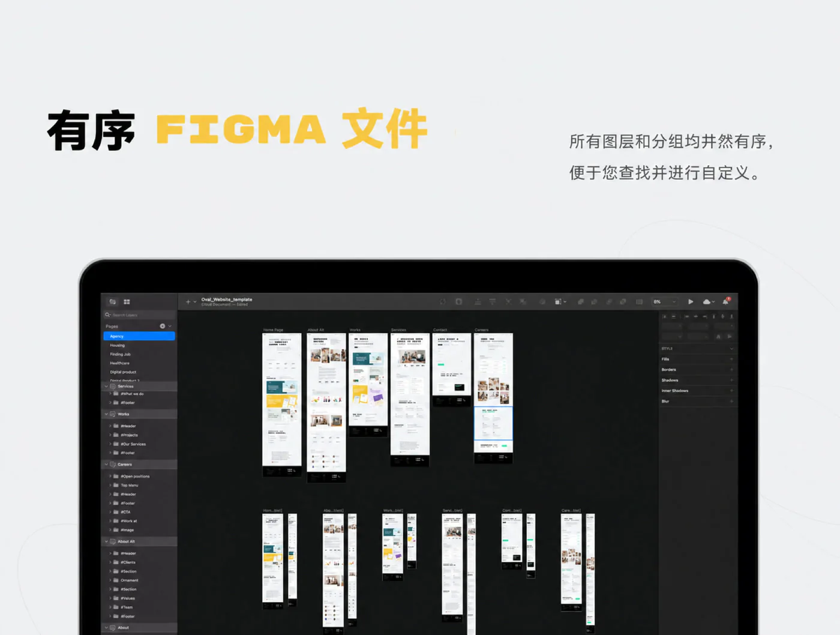Open the 8% zoom dropdown
This screenshot has width=840, height=635.
click(x=665, y=302)
